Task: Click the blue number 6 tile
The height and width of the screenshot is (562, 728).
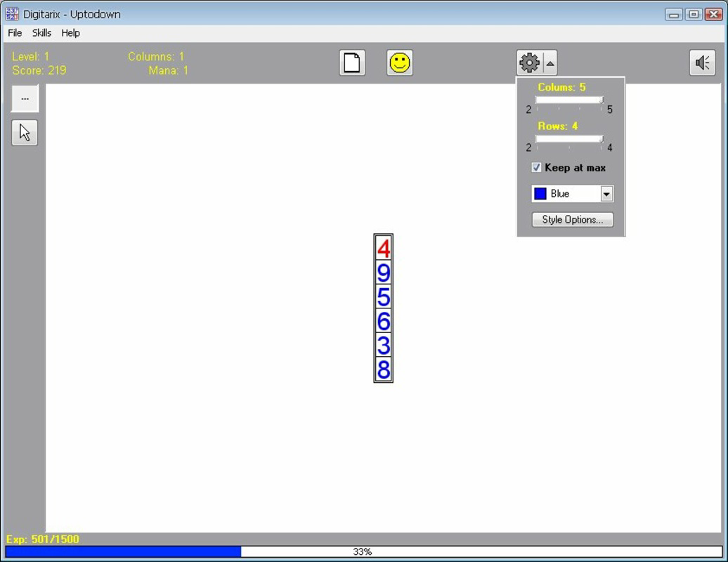Action: point(384,320)
